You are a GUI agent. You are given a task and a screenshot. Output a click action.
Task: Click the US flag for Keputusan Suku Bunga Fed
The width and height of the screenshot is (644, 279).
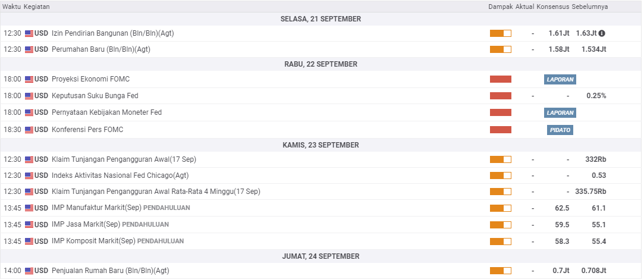[x=29, y=96]
